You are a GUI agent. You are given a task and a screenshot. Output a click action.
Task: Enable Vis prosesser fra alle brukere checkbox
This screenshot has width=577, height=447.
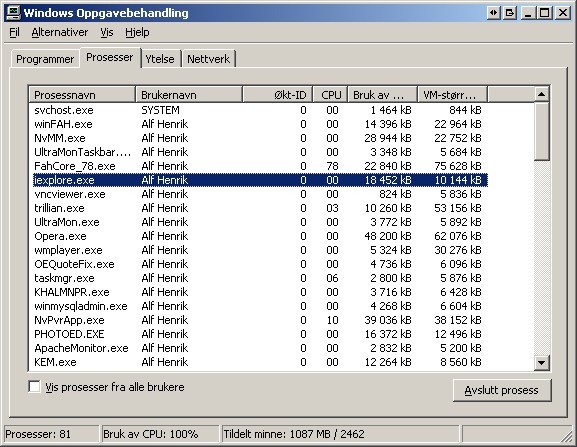pos(34,387)
